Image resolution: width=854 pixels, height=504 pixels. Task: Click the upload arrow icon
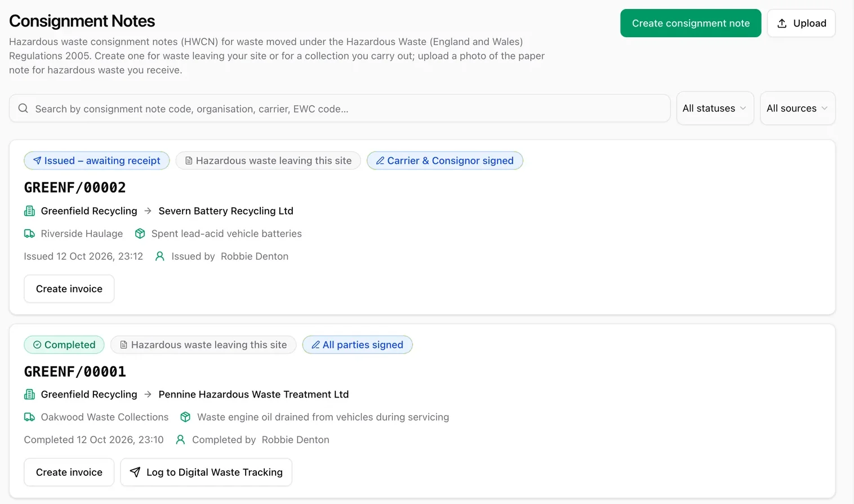(782, 23)
